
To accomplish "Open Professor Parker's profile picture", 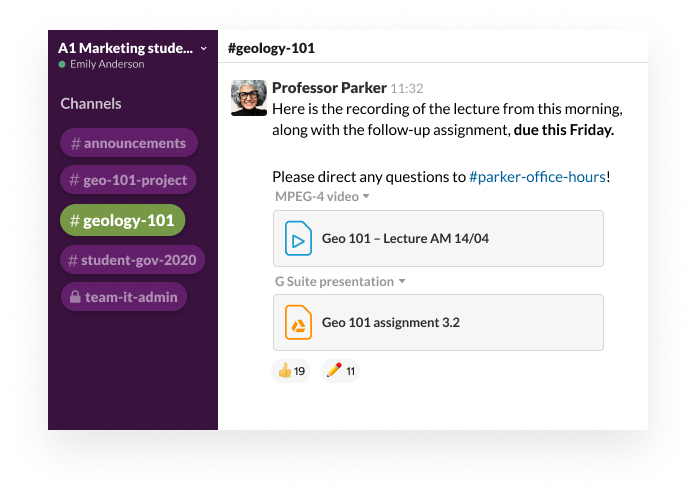I will [249, 98].
